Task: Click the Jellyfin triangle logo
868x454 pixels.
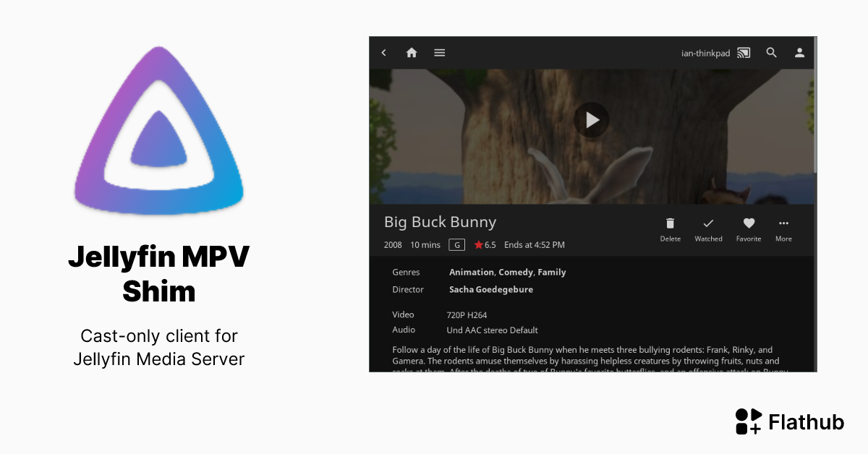Action: point(158,130)
